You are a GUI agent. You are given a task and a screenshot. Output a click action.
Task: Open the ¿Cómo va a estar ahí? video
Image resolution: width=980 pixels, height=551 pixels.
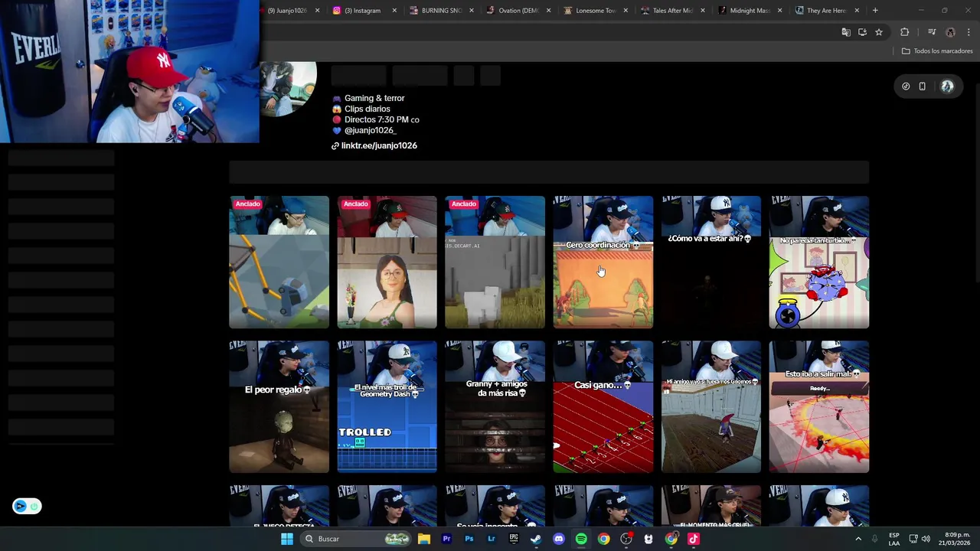tap(710, 262)
